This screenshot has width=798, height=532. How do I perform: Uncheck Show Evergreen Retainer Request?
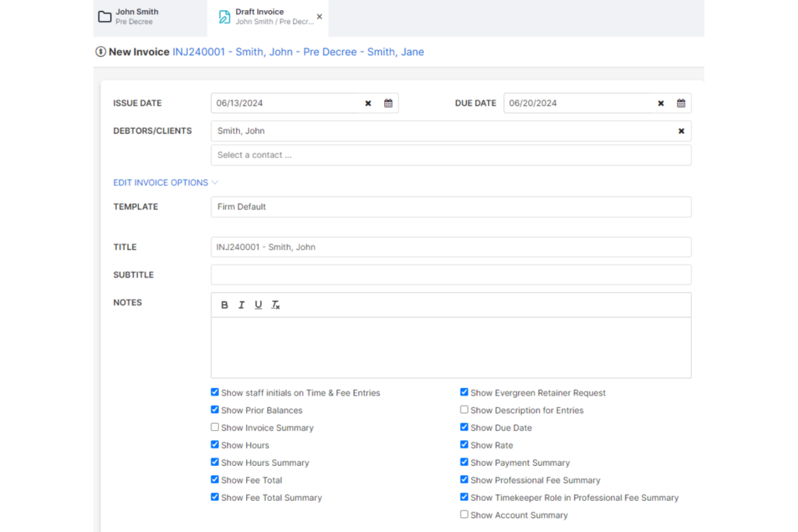click(464, 392)
